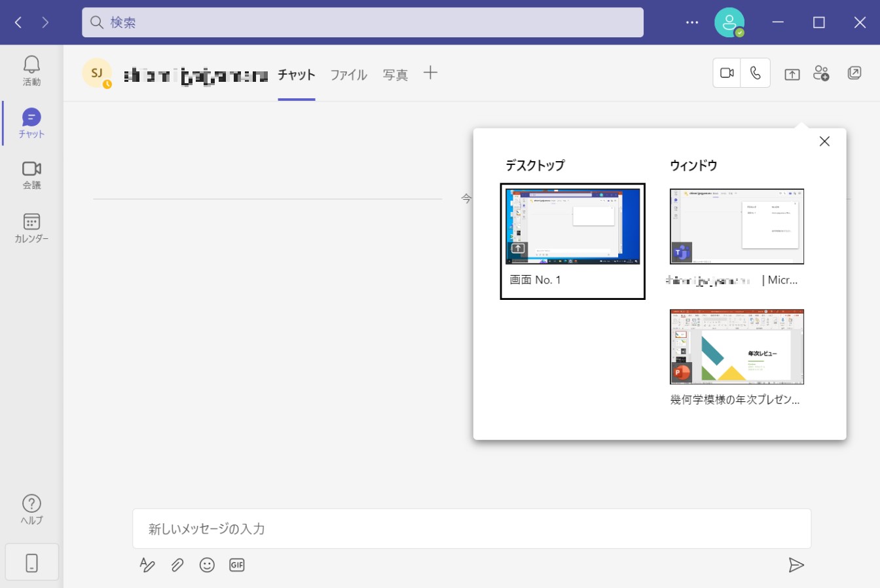Screen dimensions: 880x588
Task: Switch to the ファイル tab
Action: pos(348,74)
